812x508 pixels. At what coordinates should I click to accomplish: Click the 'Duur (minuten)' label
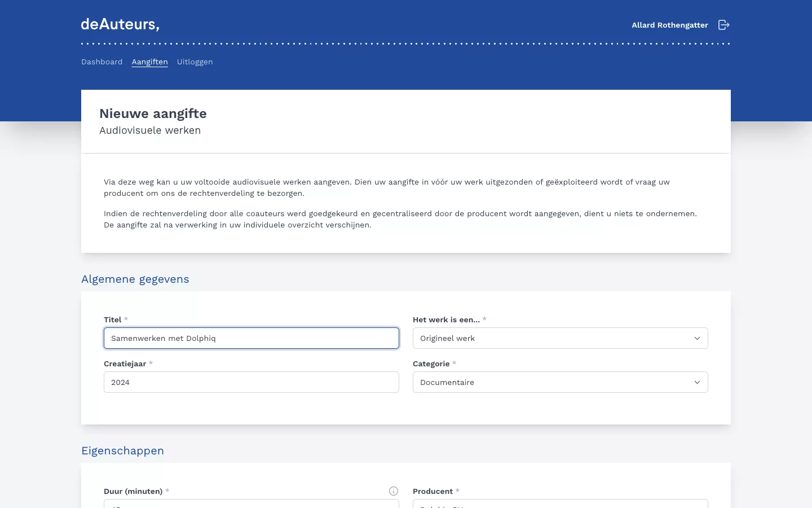[x=133, y=491]
